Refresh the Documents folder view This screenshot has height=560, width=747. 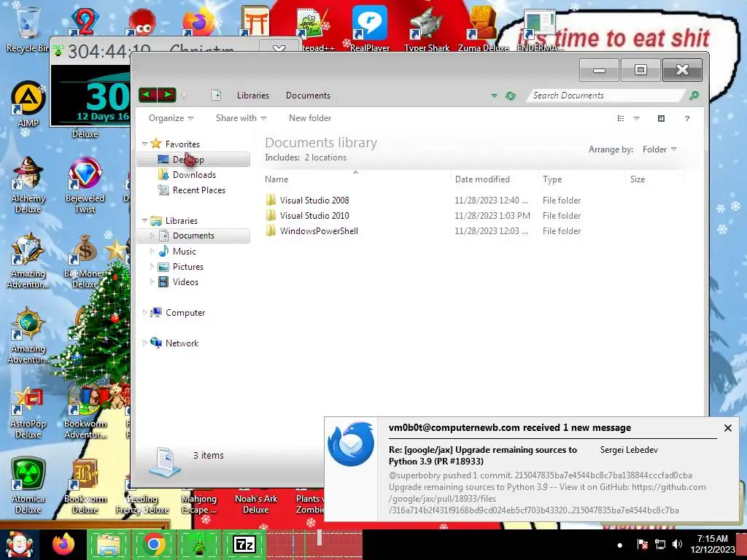[510, 96]
